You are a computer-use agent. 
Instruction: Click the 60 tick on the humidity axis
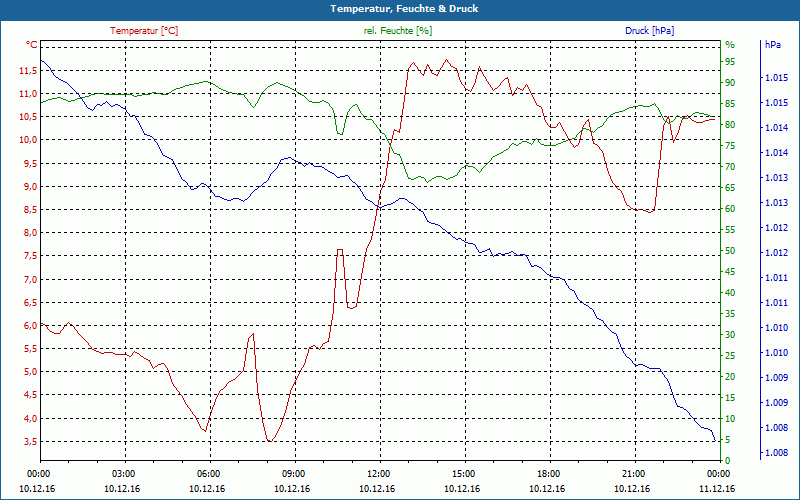click(730, 209)
